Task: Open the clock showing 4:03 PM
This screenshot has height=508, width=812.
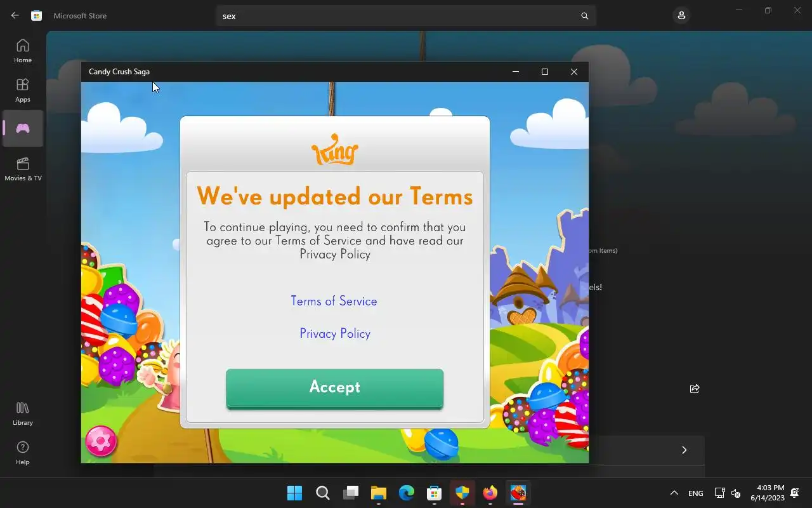Action: coord(767,493)
